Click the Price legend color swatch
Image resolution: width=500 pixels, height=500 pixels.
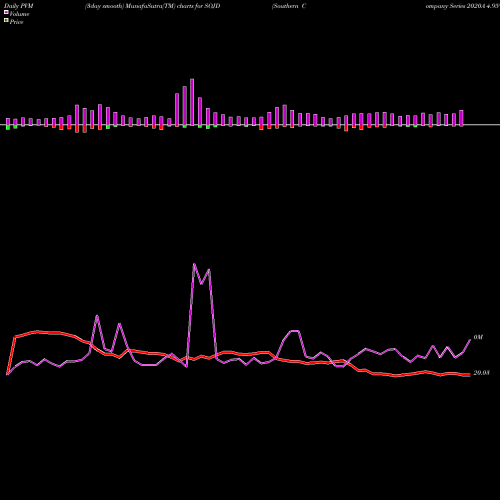tap(6, 20)
